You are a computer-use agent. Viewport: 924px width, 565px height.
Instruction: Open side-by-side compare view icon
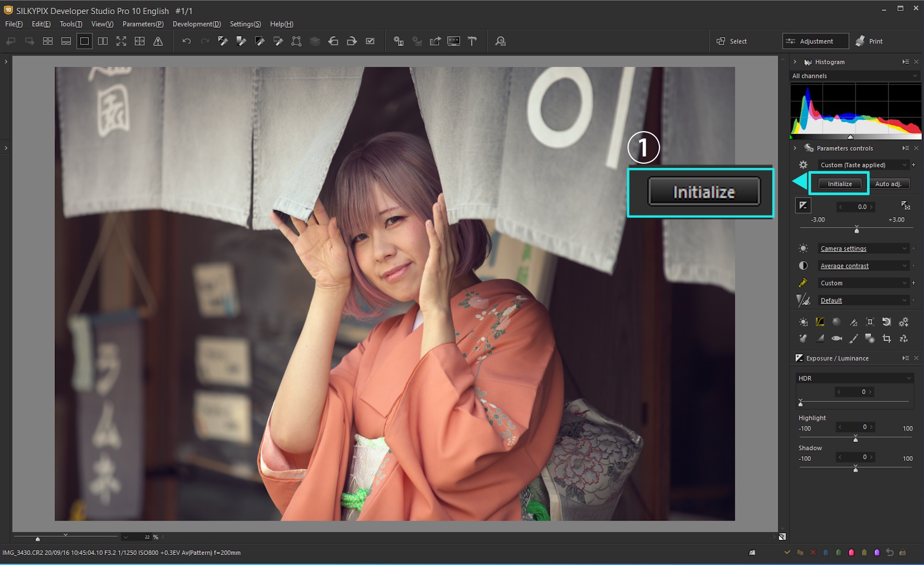(x=103, y=41)
